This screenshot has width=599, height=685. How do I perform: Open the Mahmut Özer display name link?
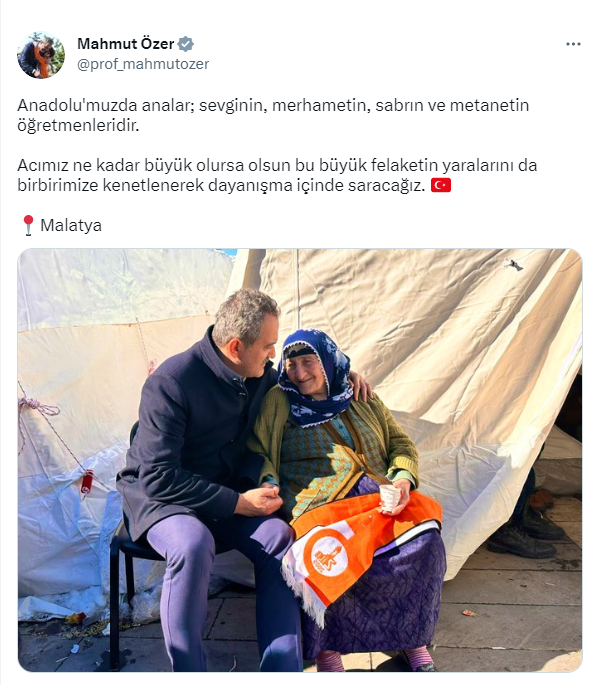coord(125,44)
